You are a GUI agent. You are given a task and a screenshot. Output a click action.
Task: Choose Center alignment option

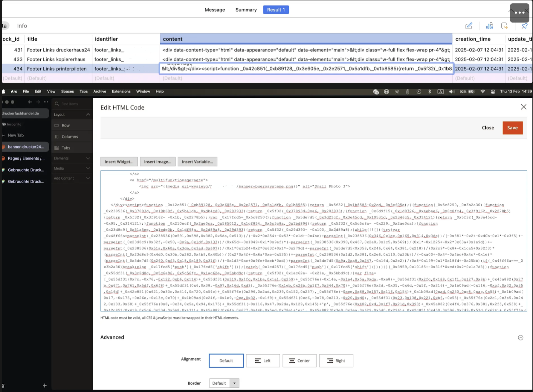299,361
